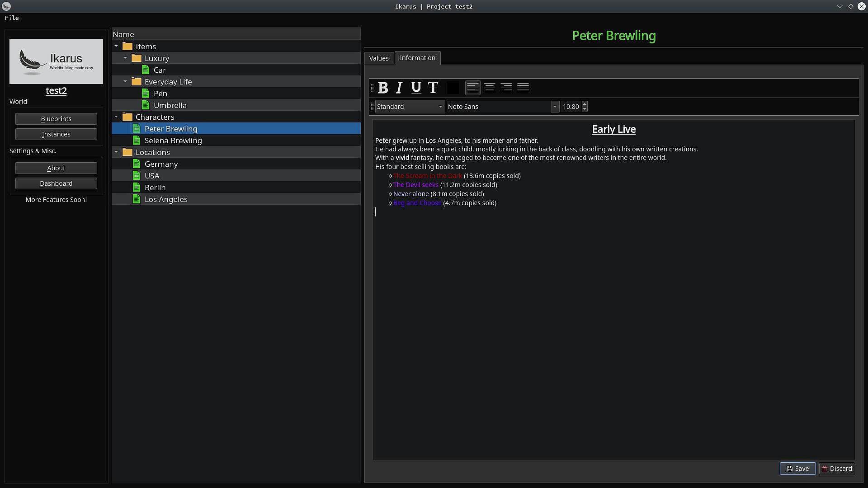This screenshot has width=868, height=488.
Task: Toggle underline text formatting
Action: point(416,88)
